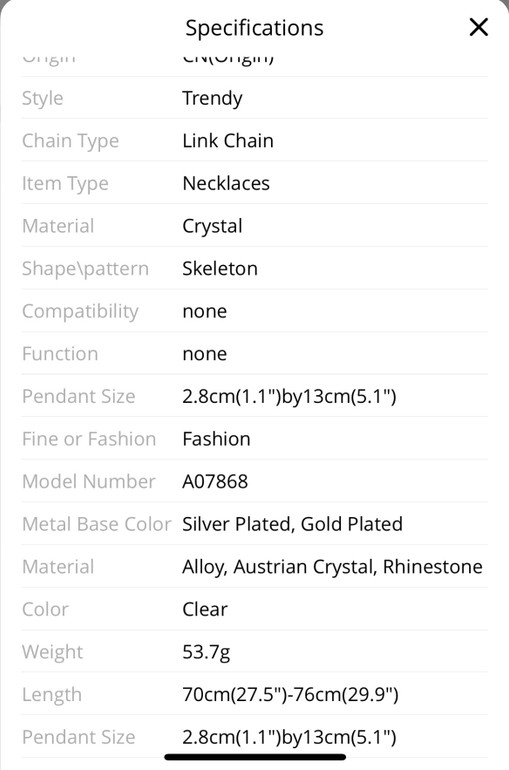The width and height of the screenshot is (509, 770).
Task: Tap the home indicator bar at the bottom
Action: click(x=255, y=757)
